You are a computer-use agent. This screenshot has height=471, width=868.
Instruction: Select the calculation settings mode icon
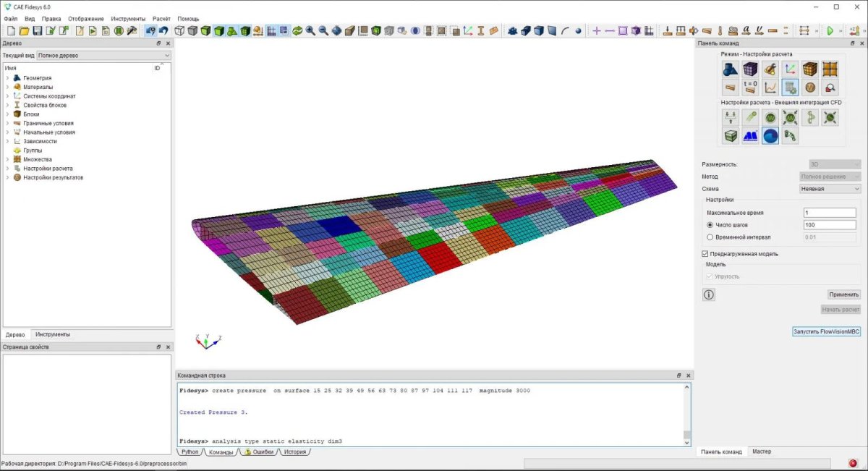790,88
